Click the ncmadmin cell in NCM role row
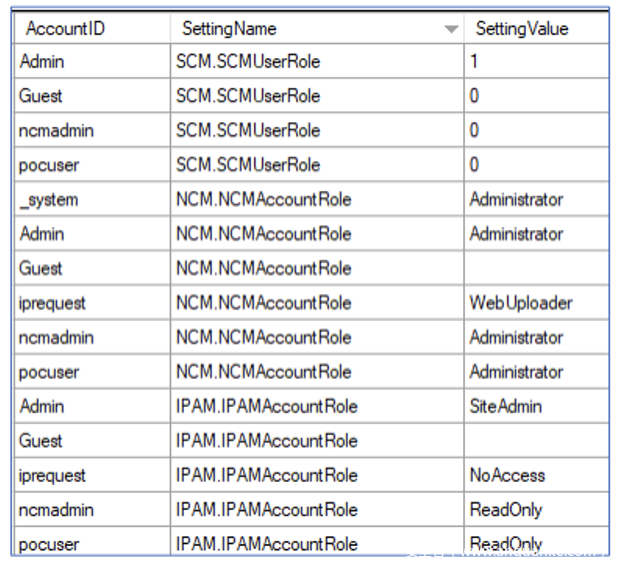621x570 pixels. coord(56,338)
